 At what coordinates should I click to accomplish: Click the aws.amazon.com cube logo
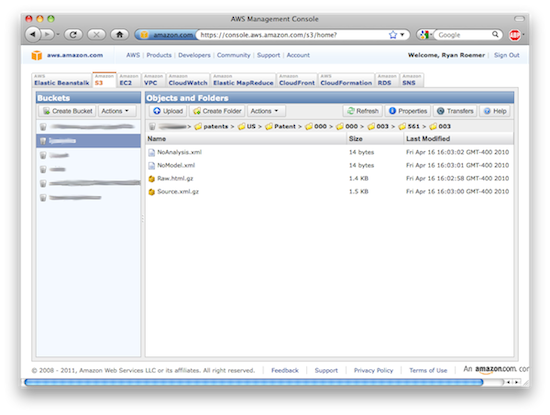[36, 55]
